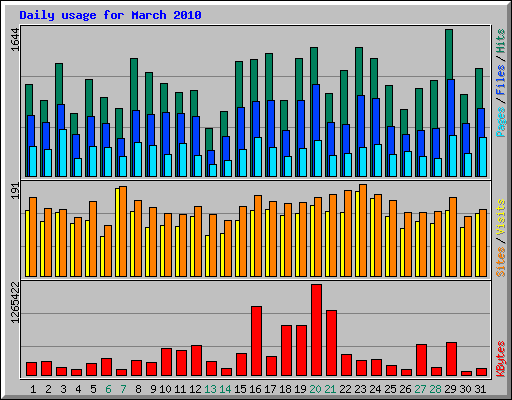
Task: Select the cyan Pages bar for day 3
Action: [63, 153]
